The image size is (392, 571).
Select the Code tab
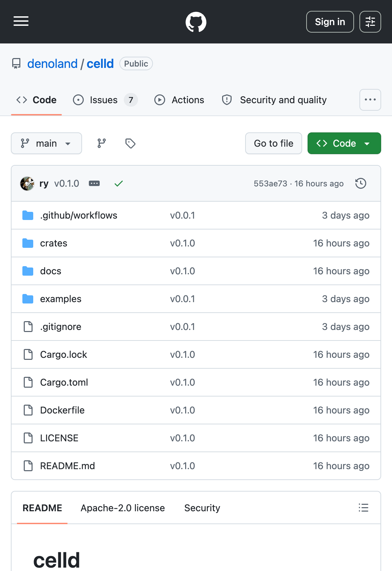coord(37,100)
